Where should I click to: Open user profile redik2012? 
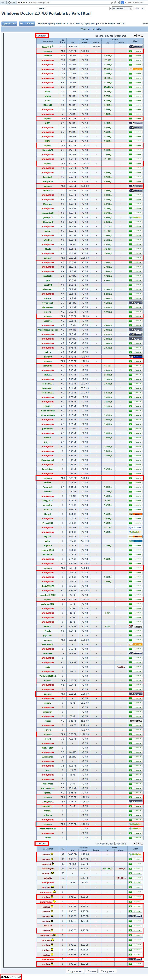point(48,406)
